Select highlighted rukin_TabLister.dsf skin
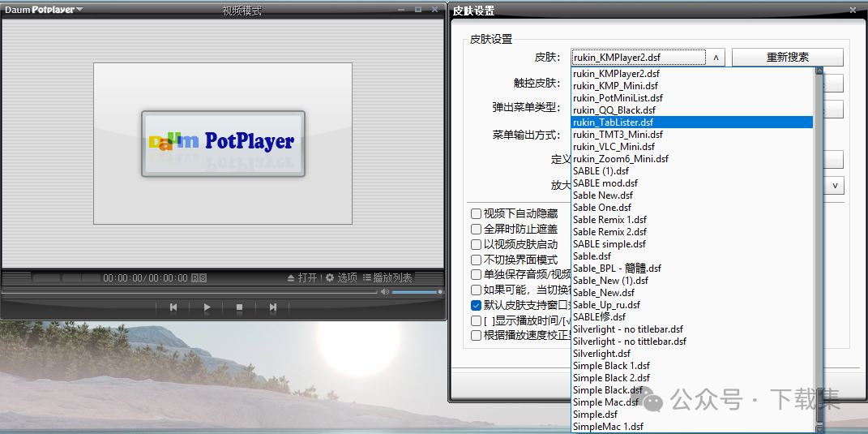 coord(692,122)
